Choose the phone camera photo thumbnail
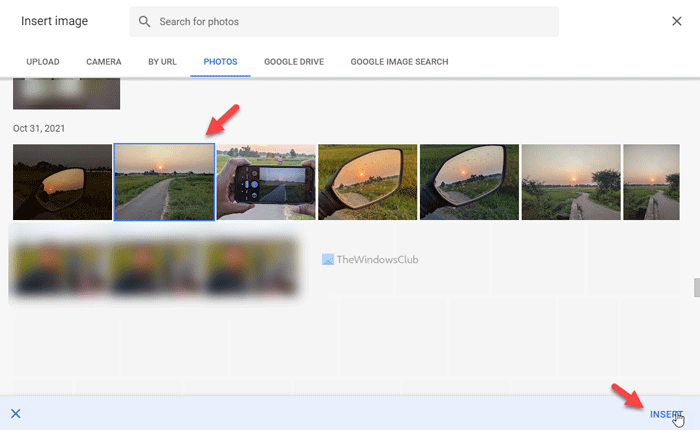The height and width of the screenshot is (430, 700). click(x=266, y=182)
